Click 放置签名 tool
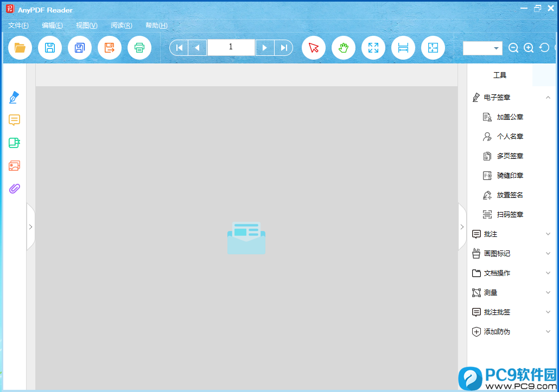 click(510, 195)
